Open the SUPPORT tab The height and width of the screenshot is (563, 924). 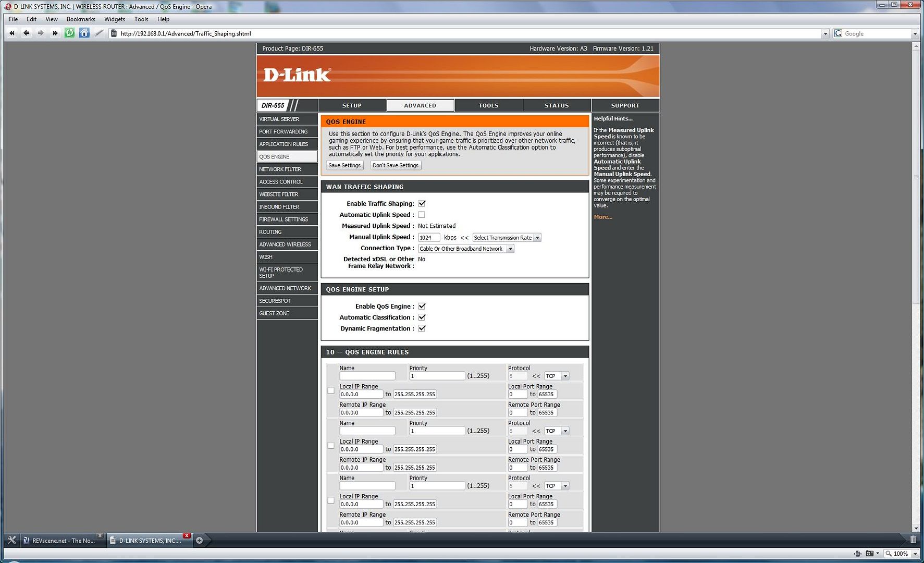click(x=625, y=105)
